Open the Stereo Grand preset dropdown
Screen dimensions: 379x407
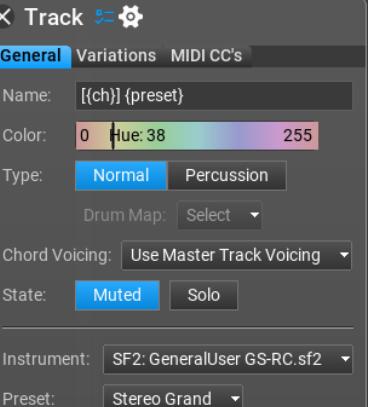click(173, 397)
